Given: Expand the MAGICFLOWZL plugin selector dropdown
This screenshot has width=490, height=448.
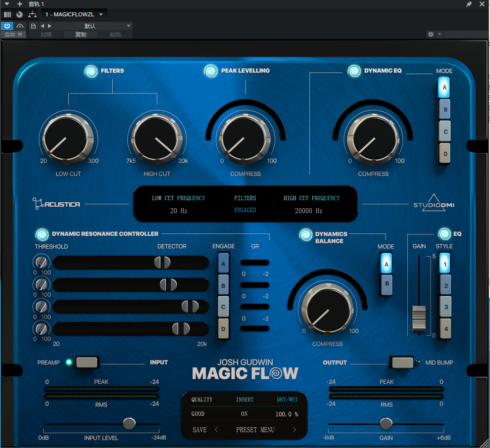Looking at the screenshot, I should pyautogui.click(x=101, y=14).
